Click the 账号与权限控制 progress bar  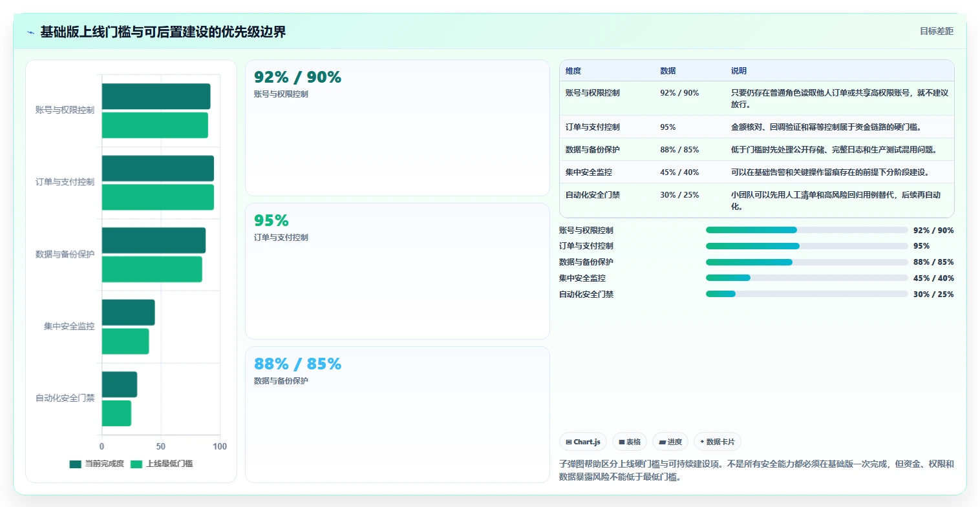click(807, 230)
